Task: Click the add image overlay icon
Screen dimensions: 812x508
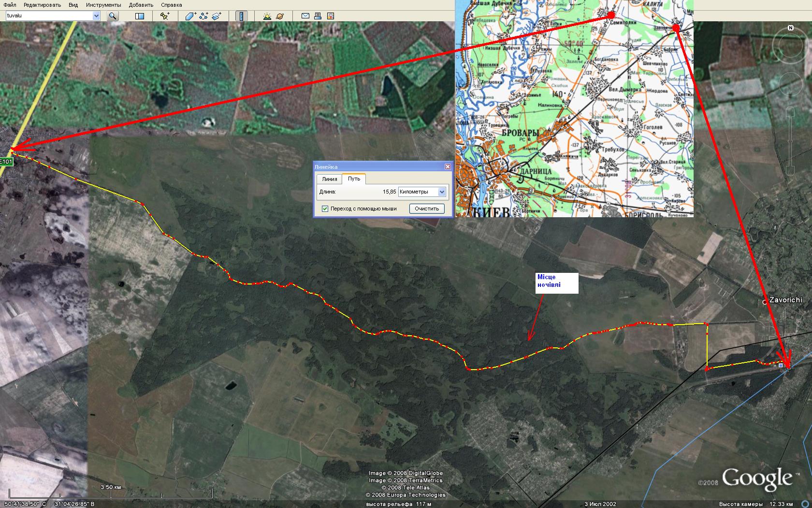Action: [217, 16]
